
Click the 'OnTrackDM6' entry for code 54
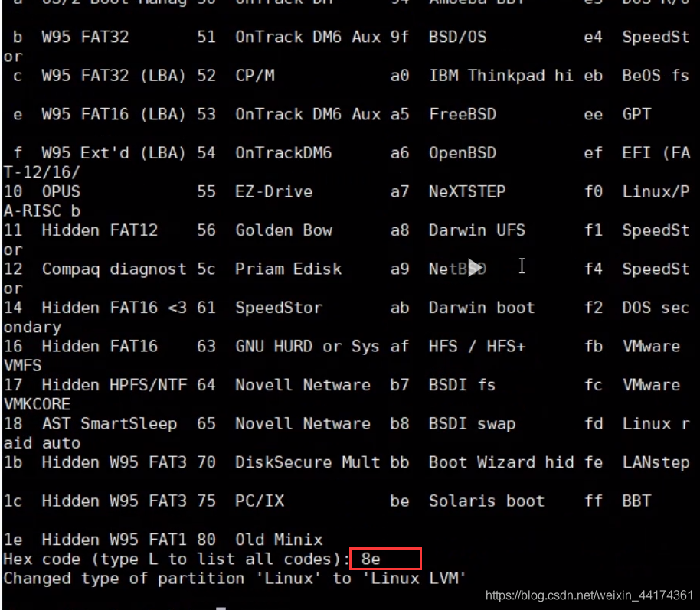pos(283,153)
